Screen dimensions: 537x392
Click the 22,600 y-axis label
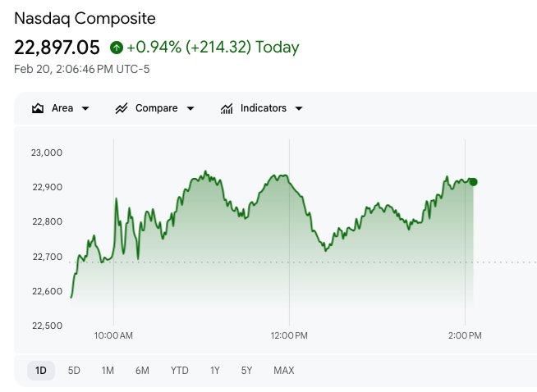tap(48, 291)
